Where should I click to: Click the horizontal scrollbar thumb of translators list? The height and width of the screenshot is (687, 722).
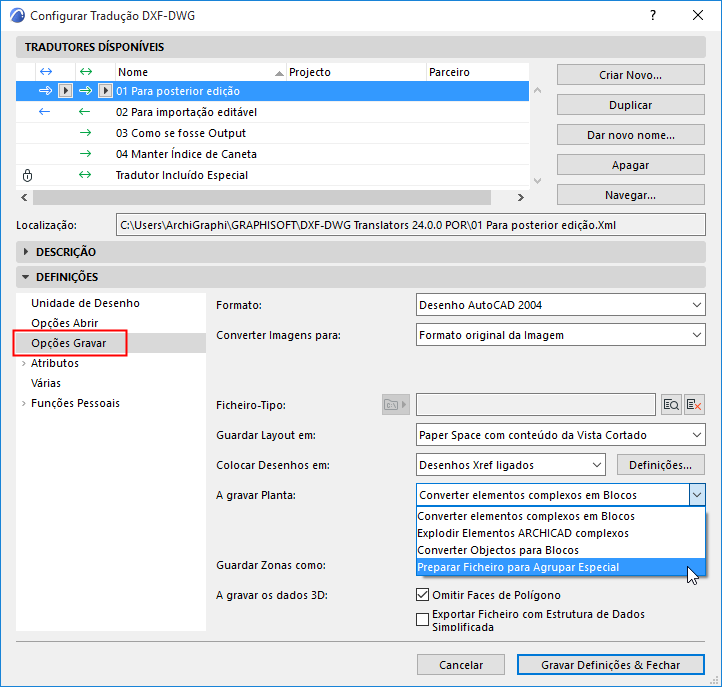pos(262,197)
